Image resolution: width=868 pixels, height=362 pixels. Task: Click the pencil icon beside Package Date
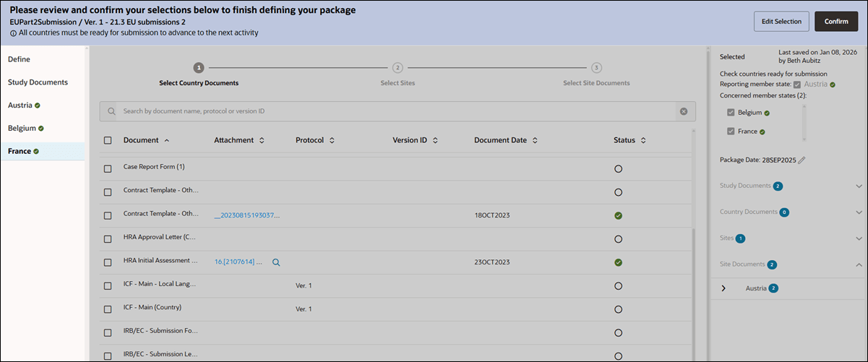[x=802, y=160]
